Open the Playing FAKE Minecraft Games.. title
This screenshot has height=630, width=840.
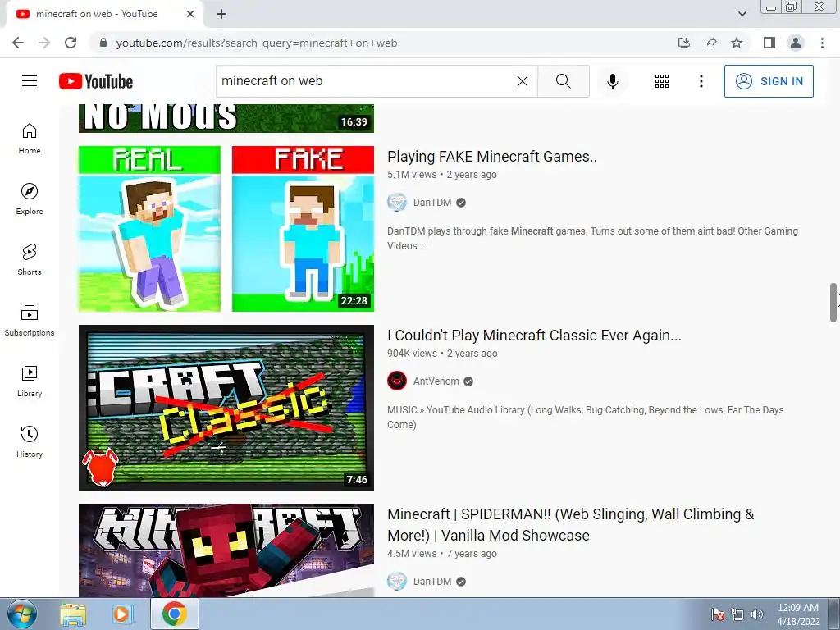[x=492, y=157]
